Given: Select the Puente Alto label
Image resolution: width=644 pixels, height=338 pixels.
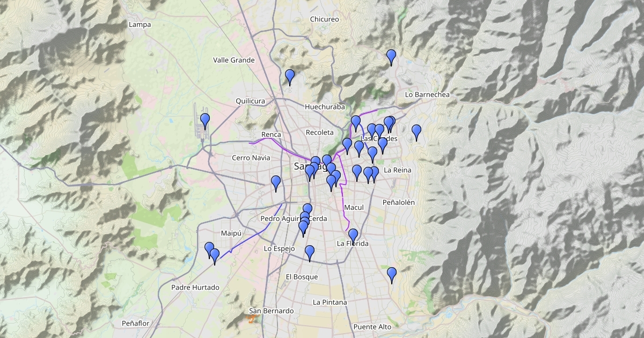Looking at the screenshot, I should (372, 326).
